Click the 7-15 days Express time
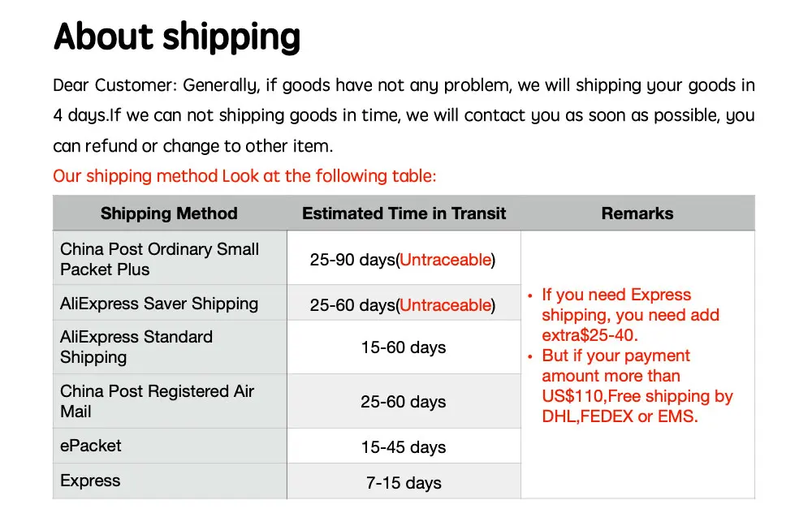 (404, 483)
